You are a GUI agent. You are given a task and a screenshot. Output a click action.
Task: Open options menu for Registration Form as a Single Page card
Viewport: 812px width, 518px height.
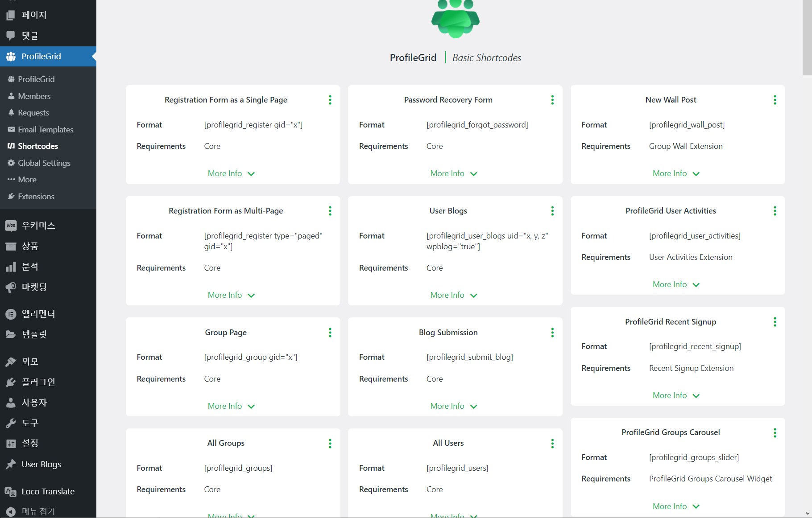click(330, 100)
